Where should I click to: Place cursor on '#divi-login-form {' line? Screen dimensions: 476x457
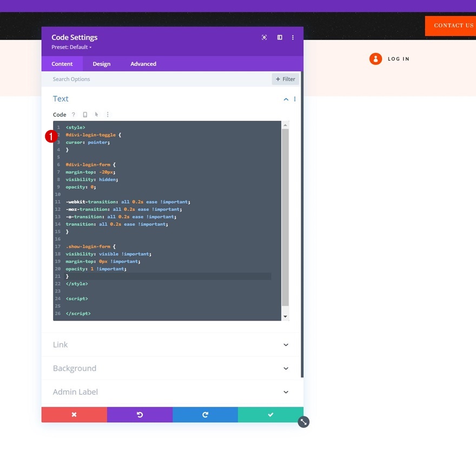click(x=90, y=165)
